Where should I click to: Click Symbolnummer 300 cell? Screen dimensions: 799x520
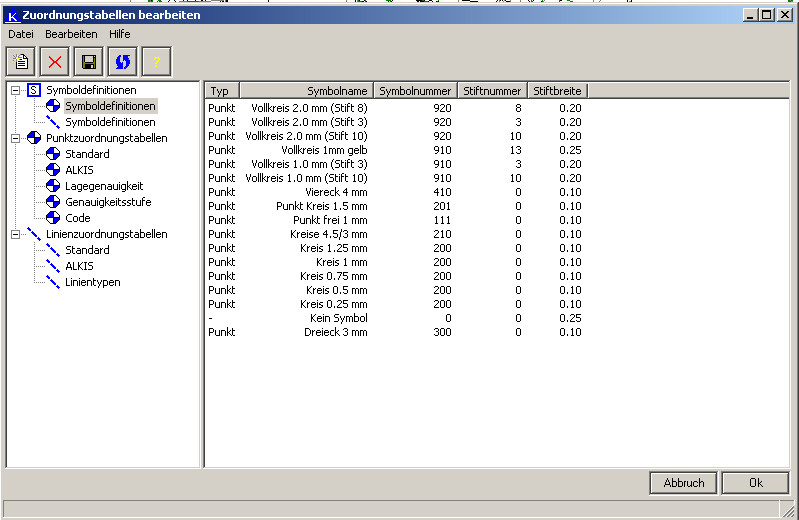tap(442, 332)
